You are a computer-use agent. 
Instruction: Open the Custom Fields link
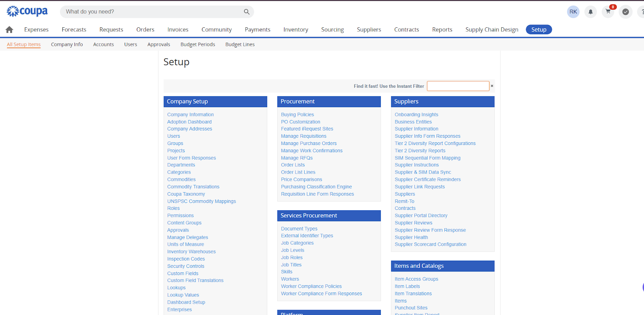coord(183,274)
